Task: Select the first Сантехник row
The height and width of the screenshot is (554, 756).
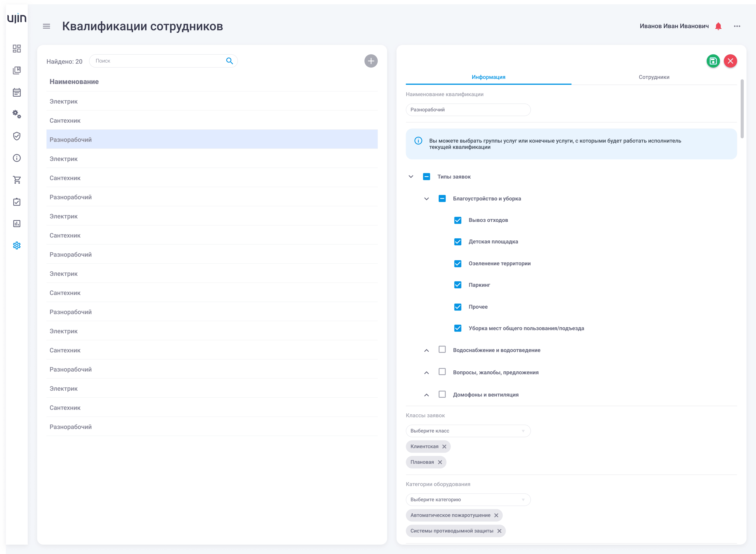Action: pyautogui.click(x=212, y=120)
